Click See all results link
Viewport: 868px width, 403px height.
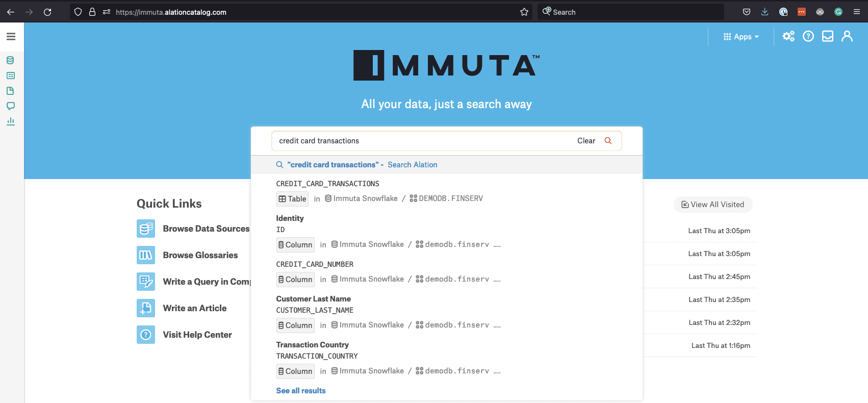click(x=301, y=391)
